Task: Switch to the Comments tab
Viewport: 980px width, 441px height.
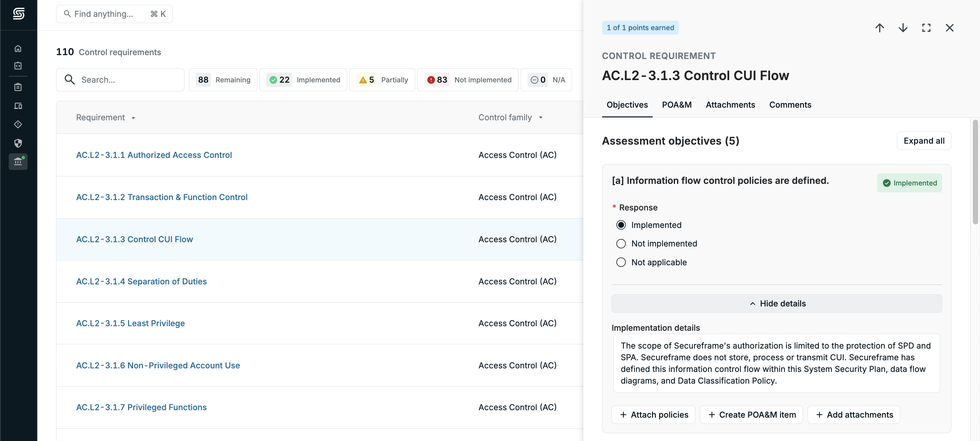Action: [790, 105]
